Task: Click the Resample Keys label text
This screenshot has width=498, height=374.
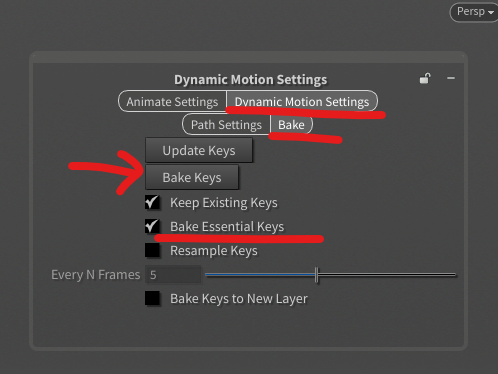Action: pos(214,251)
